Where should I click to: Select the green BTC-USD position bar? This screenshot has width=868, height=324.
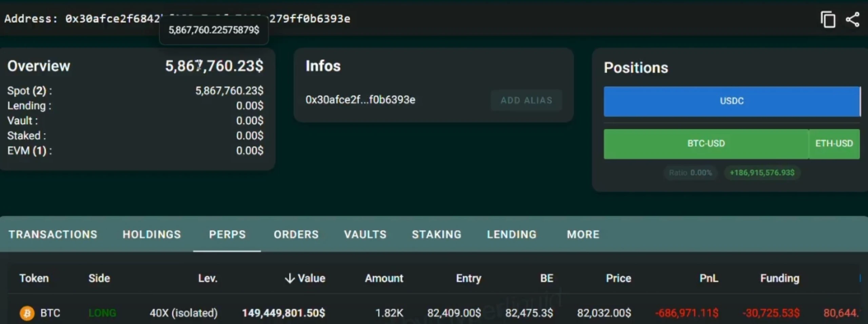(706, 144)
